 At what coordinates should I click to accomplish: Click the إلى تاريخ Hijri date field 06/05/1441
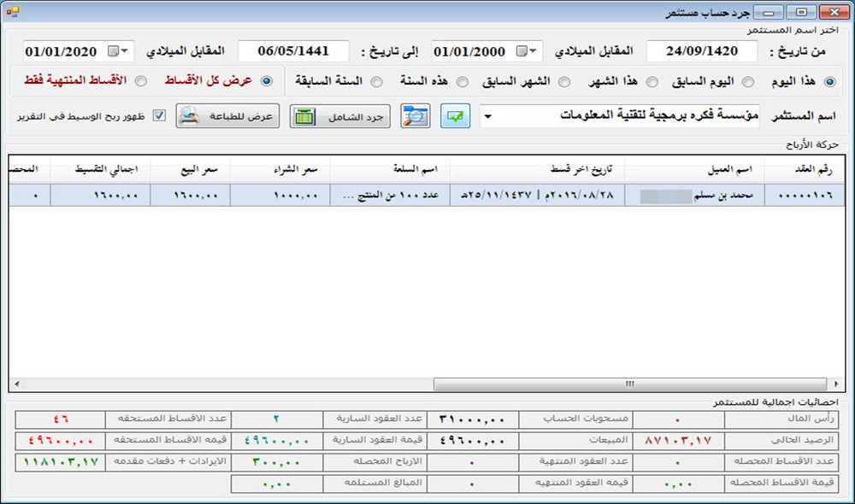coord(294,51)
